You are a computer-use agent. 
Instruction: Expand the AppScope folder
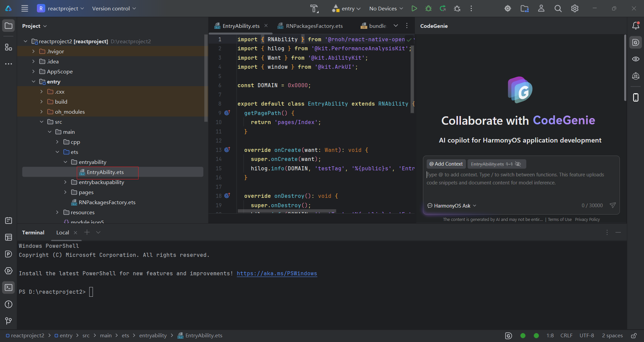33,71
